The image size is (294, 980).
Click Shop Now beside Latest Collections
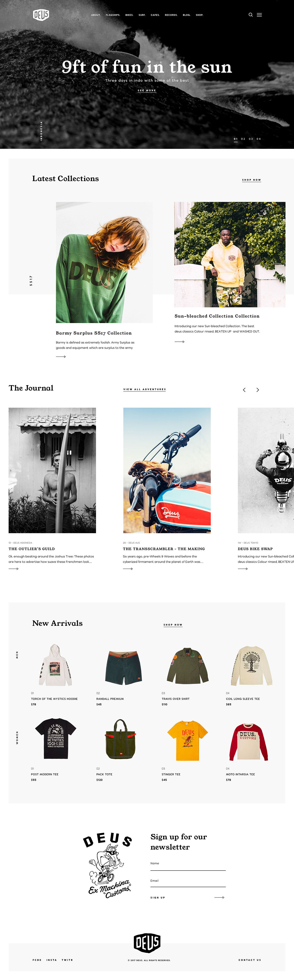click(x=251, y=180)
